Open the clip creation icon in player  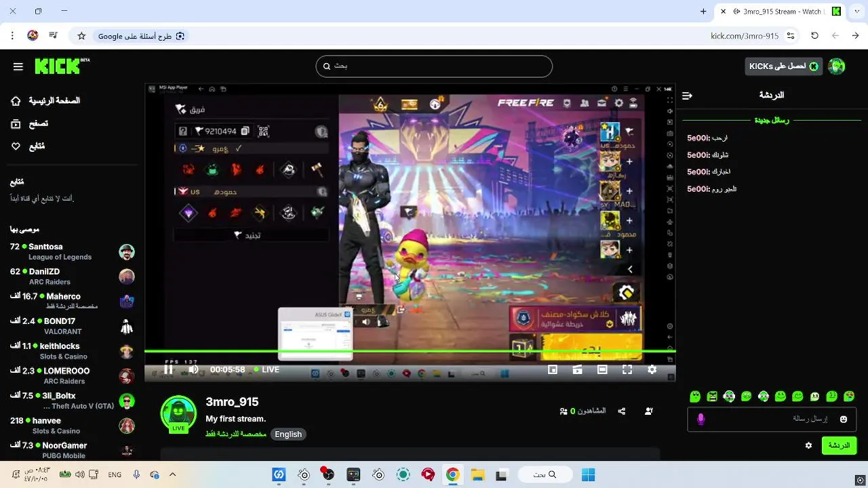pyautogui.click(x=578, y=369)
